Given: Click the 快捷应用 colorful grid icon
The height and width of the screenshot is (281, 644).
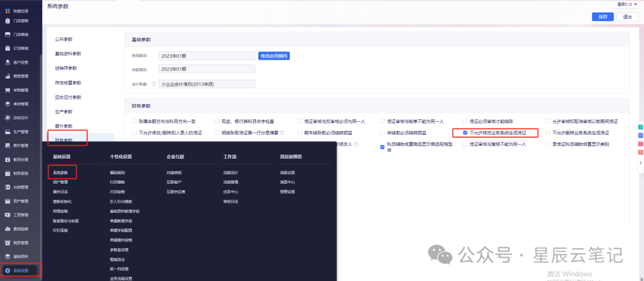Looking at the screenshot, I should pyautogui.click(x=8, y=11).
